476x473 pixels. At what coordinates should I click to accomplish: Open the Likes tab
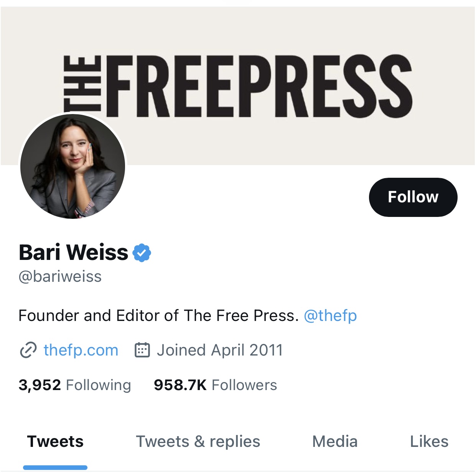tap(429, 442)
